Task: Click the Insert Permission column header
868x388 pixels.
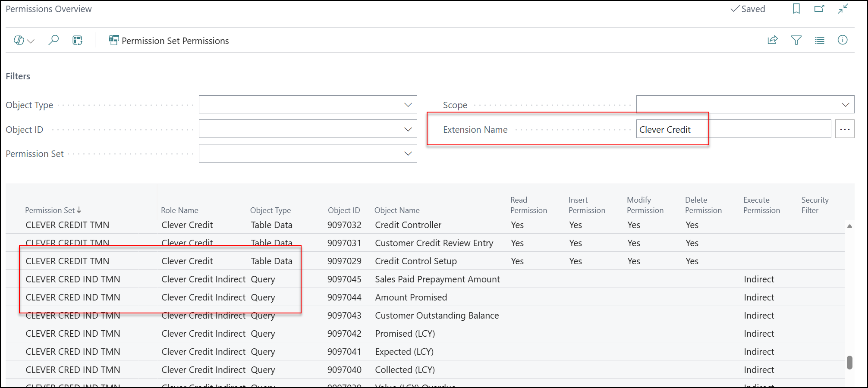Action: (x=587, y=205)
